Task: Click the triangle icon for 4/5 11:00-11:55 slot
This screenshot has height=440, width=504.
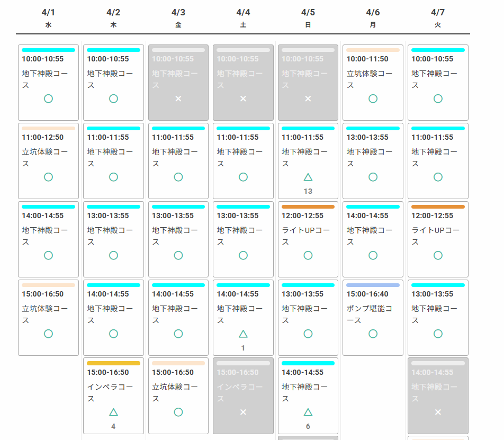Action: pyautogui.click(x=308, y=177)
